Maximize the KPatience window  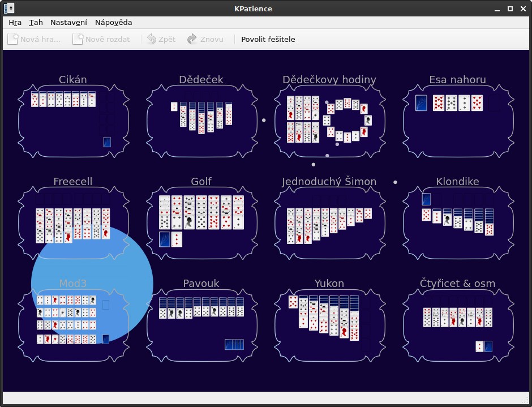[x=510, y=9]
